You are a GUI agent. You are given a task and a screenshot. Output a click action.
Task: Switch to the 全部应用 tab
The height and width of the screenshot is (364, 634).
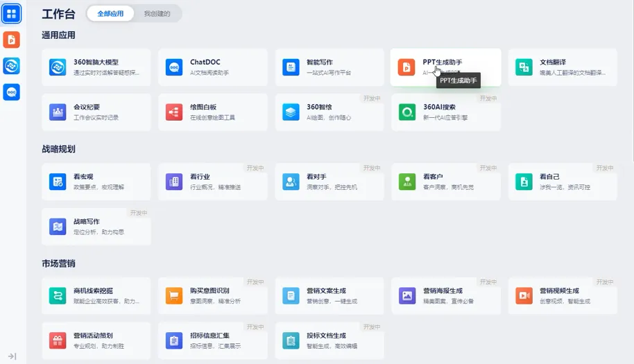pos(110,14)
